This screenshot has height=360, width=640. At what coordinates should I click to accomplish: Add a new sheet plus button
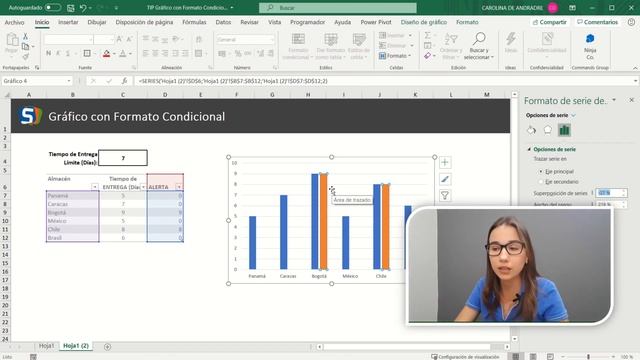pyautogui.click(x=107, y=347)
